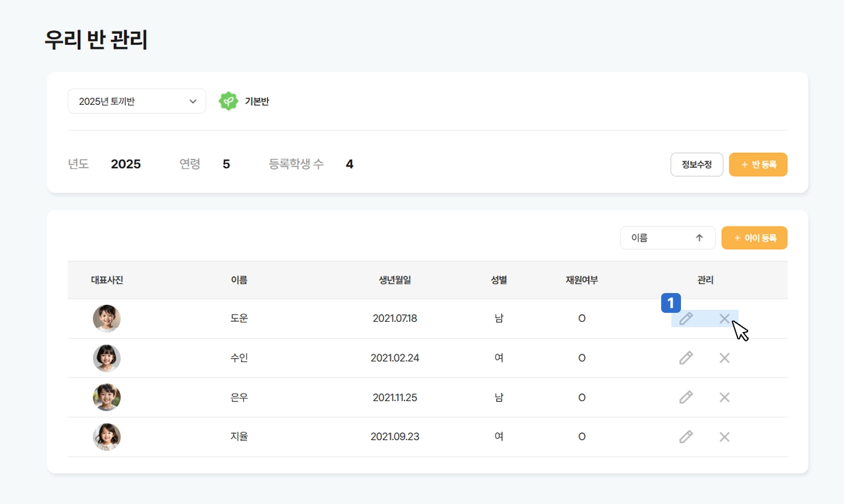Delete 지율 with the X icon
Viewport: 844px width, 504px height.
click(x=724, y=437)
